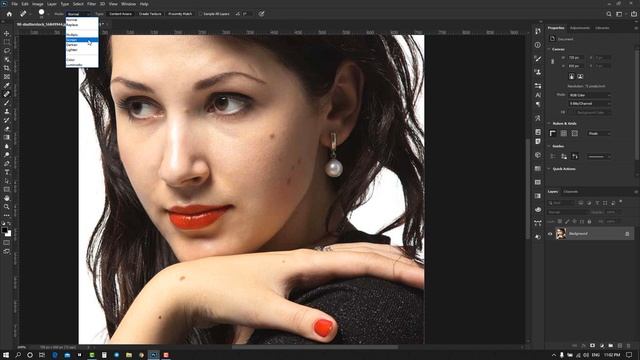Open File Explorer from the taskbar
640x360 pixels.
tap(129, 355)
